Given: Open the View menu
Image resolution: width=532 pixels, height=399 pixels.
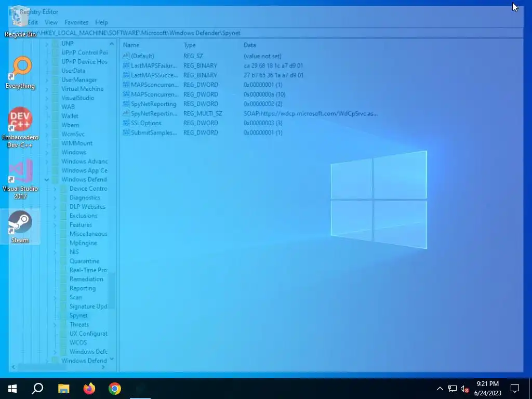Looking at the screenshot, I should click(51, 22).
